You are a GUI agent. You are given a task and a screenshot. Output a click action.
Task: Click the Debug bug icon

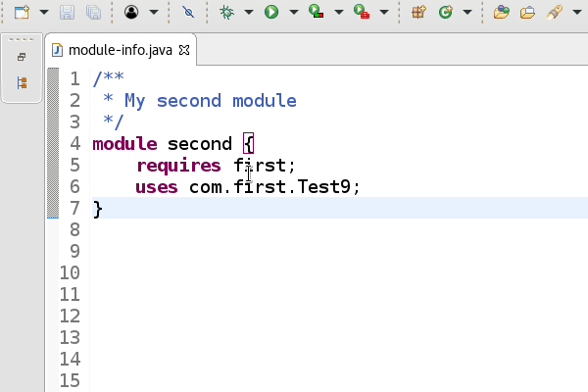pyautogui.click(x=226, y=12)
